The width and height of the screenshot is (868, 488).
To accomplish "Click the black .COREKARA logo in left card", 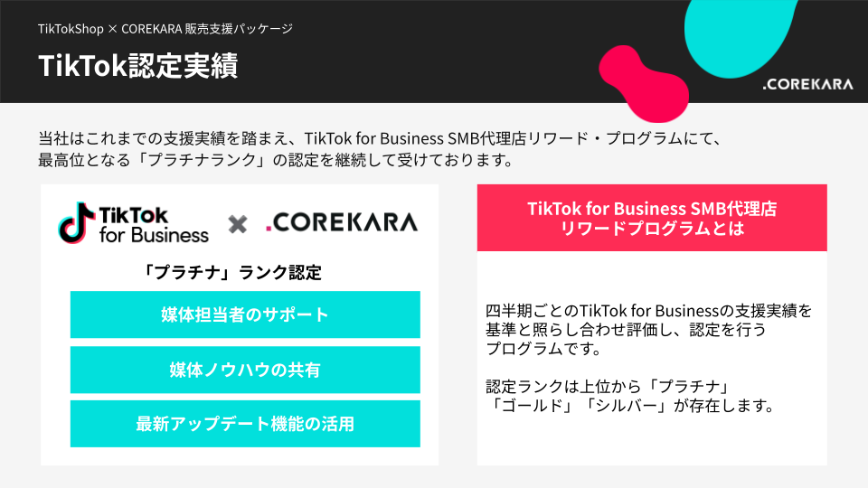I will pyautogui.click(x=342, y=222).
